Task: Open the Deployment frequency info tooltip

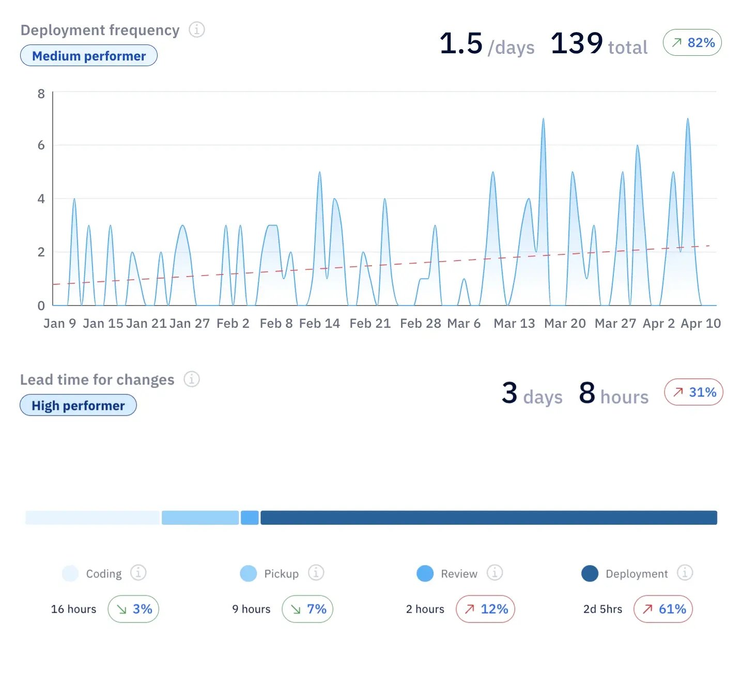Action: [197, 30]
